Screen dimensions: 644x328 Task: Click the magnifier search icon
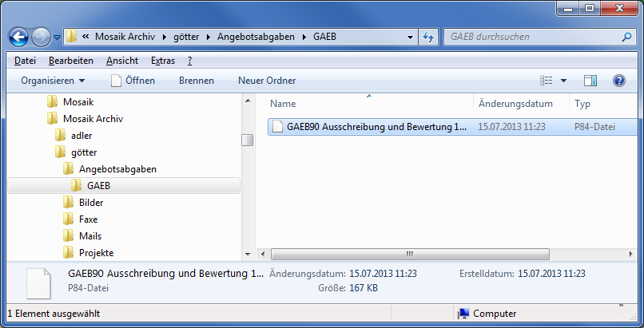tap(626, 37)
